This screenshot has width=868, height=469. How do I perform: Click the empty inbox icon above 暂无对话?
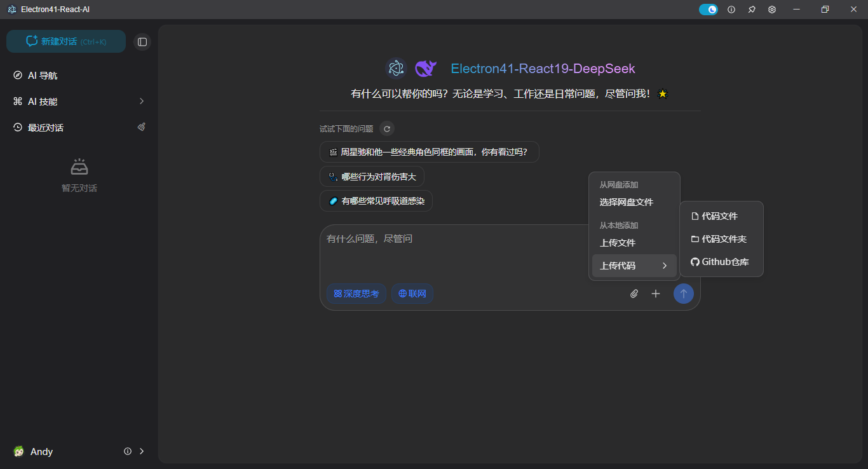[79, 167]
